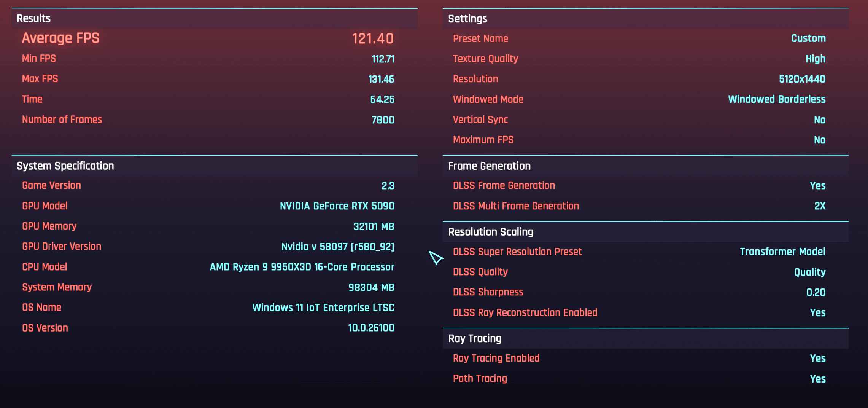Select the Transformer Model preset value
Screen dimensions: 868x408
(782, 252)
